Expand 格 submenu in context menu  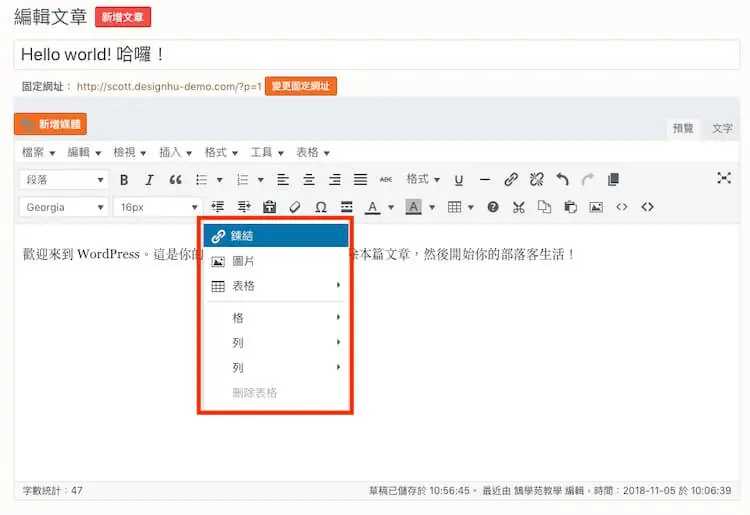pos(276,318)
